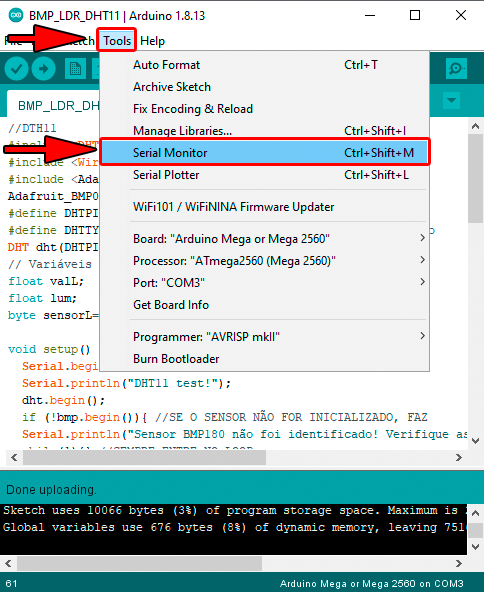Screen dimensions: 484x592
Task: Expand the Board: Arduino Mega submenu
Action: tap(264, 239)
